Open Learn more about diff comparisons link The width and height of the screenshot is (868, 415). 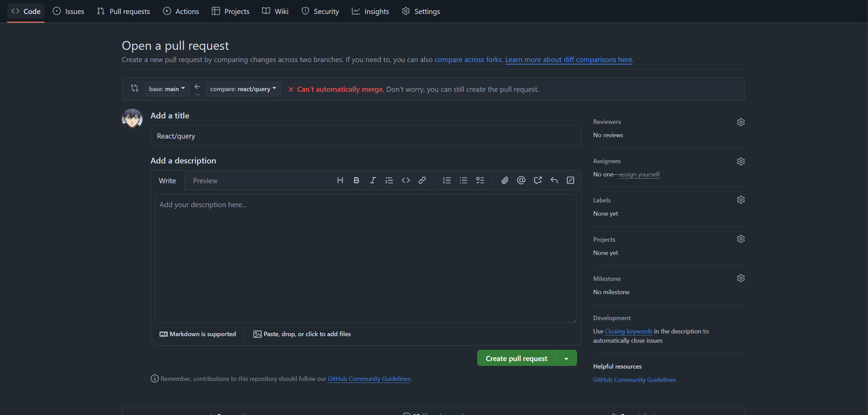(568, 60)
